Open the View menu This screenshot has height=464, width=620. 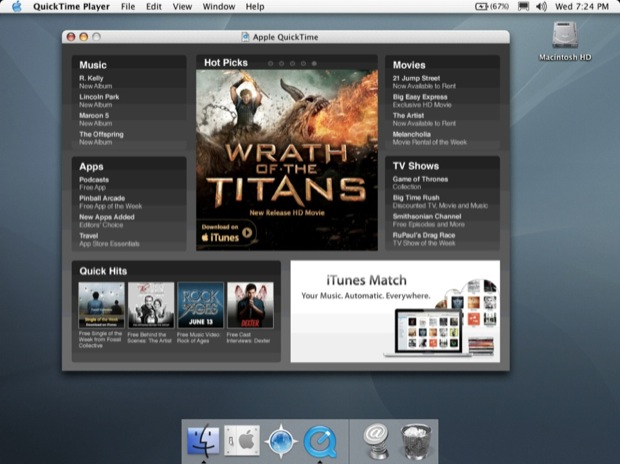coord(182,6)
